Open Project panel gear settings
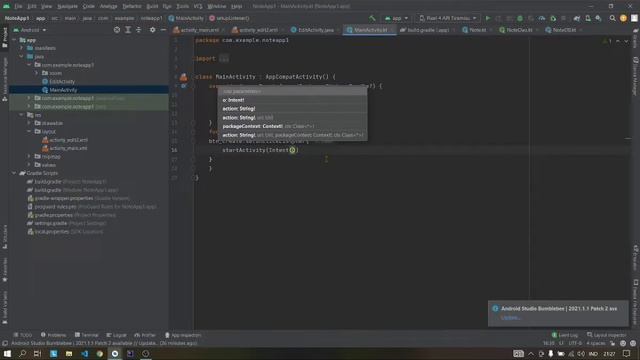Image resolution: width=640 pixels, height=360 pixels. pyautogui.click(x=152, y=30)
